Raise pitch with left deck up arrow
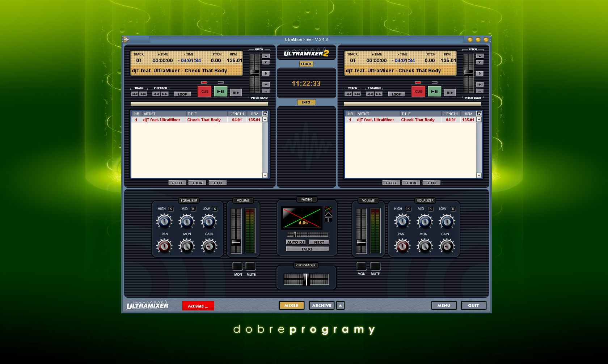This screenshot has width=608, height=364. [266, 56]
